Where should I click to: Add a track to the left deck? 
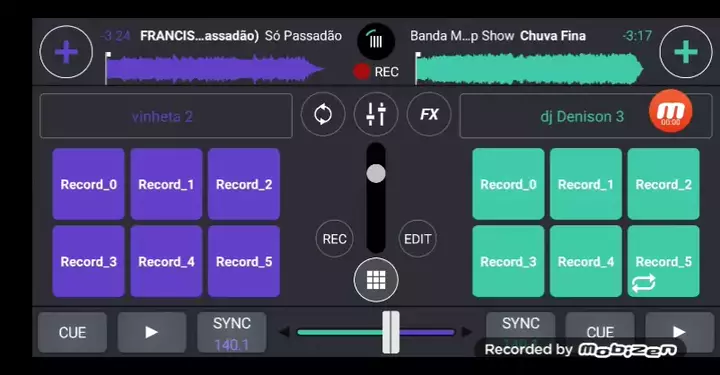pyautogui.click(x=66, y=52)
